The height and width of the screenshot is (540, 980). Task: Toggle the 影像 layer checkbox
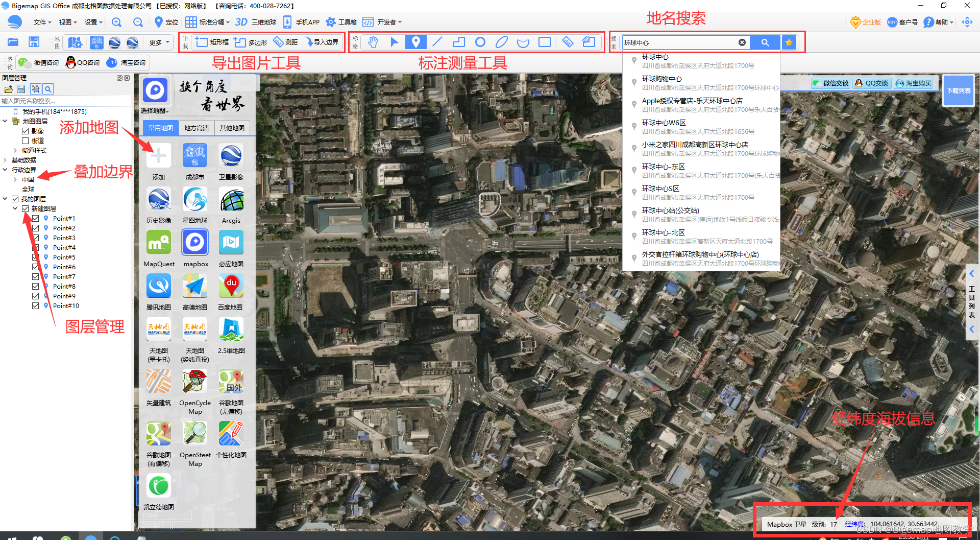pos(25,131)
